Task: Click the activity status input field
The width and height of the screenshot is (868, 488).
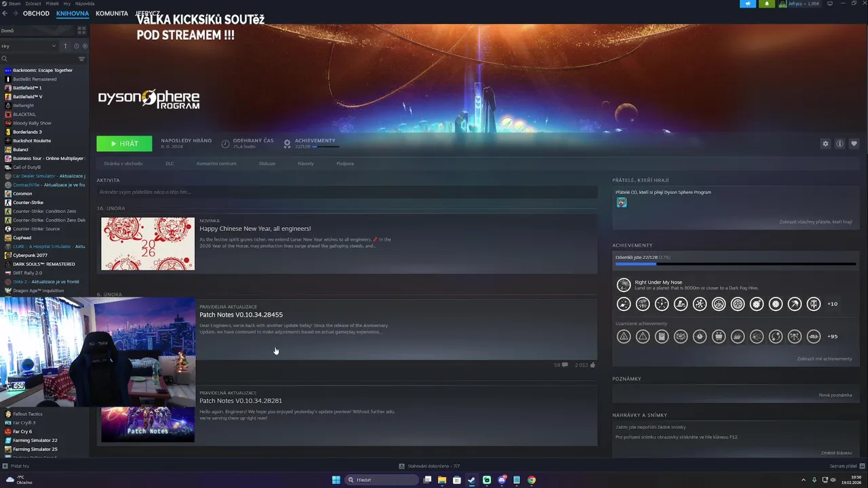Action: pos(347,192)
